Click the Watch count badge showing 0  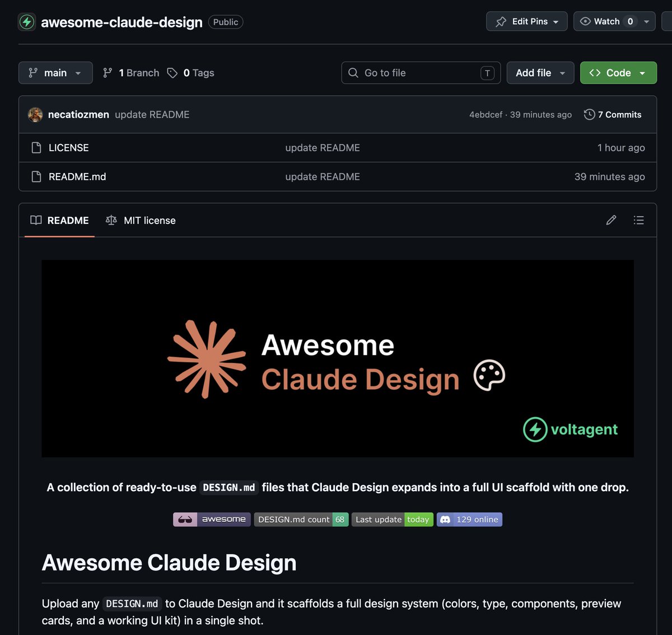[x=630, y=21]
